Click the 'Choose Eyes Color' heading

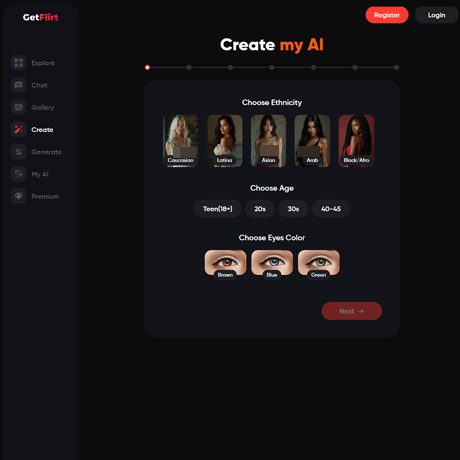pyautogui.click(x=272, y=238)
